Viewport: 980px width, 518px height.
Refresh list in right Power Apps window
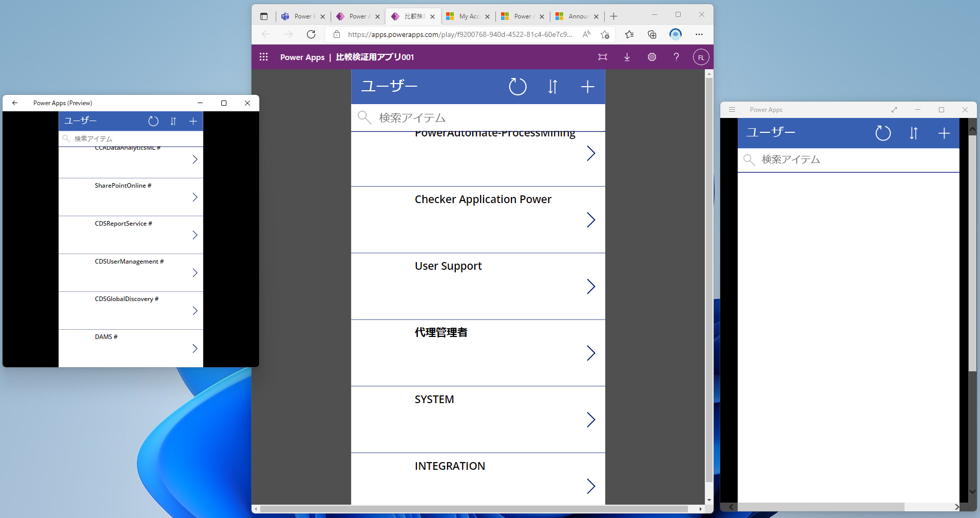pyautogui.click(x=883, y=133)
